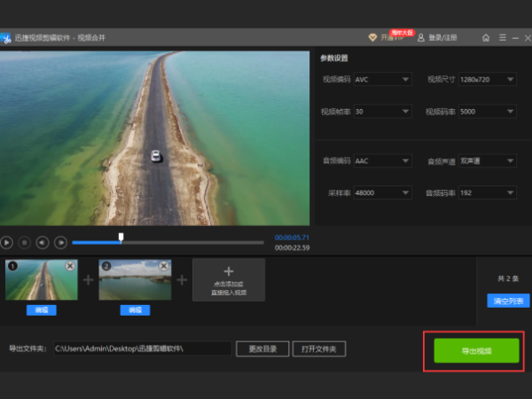Click the green 导出视频 export button

pos(476,350)
